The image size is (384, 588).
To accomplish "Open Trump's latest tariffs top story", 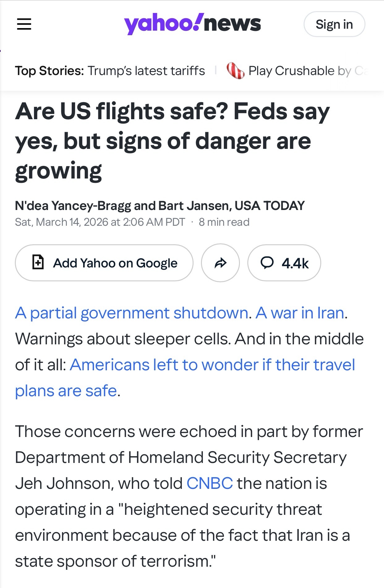I will coord(146,71).
